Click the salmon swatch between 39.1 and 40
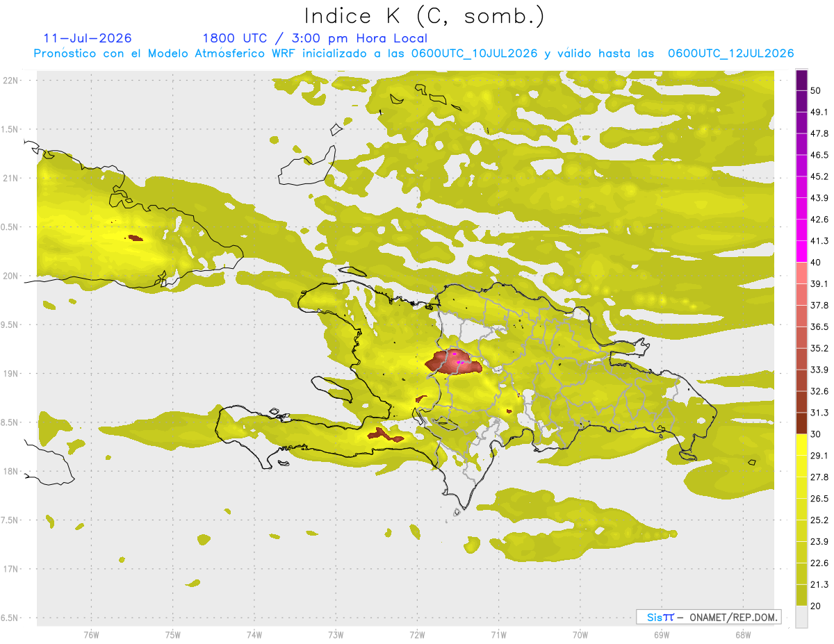The image size is (834, 644). [801, 273]
